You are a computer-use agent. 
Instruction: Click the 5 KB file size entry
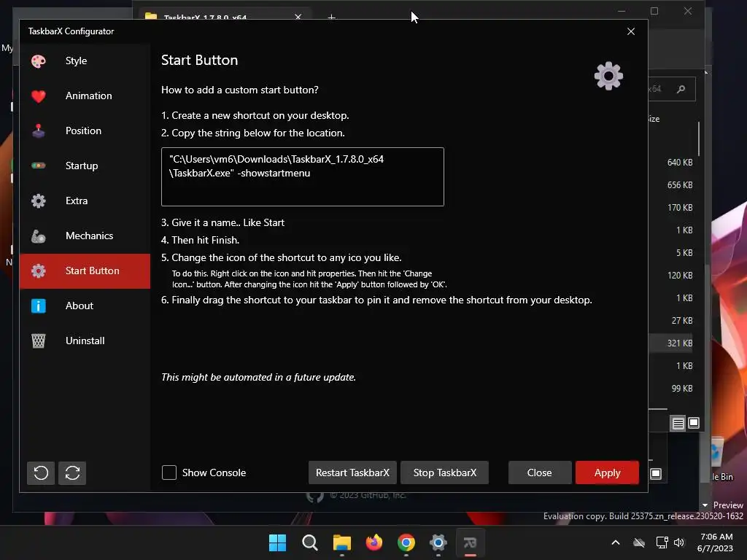[684, 252]
